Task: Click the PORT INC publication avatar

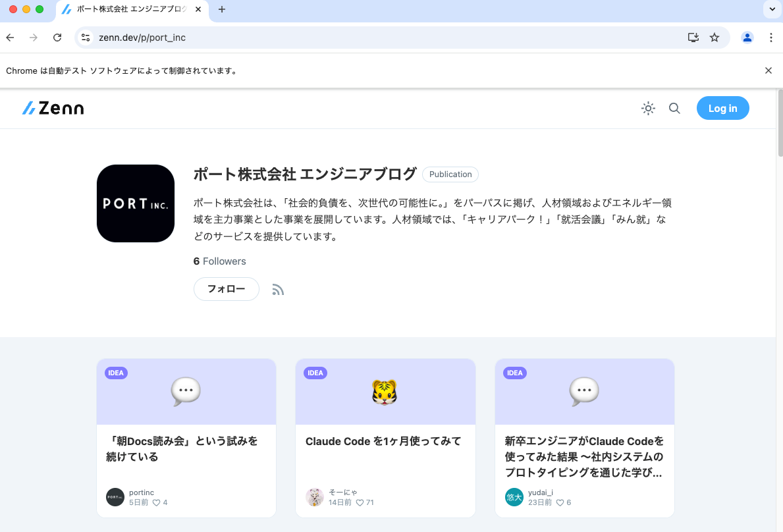Action: click(136, 203)
